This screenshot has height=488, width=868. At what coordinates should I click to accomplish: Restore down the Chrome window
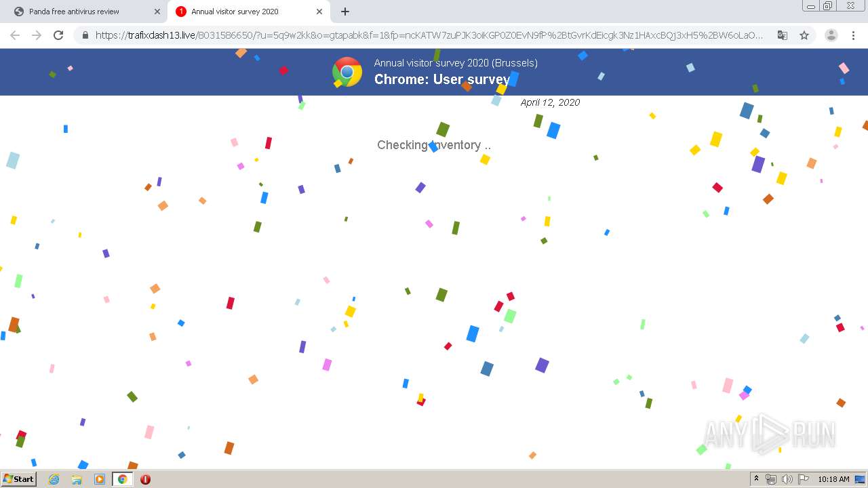point(828,5)
